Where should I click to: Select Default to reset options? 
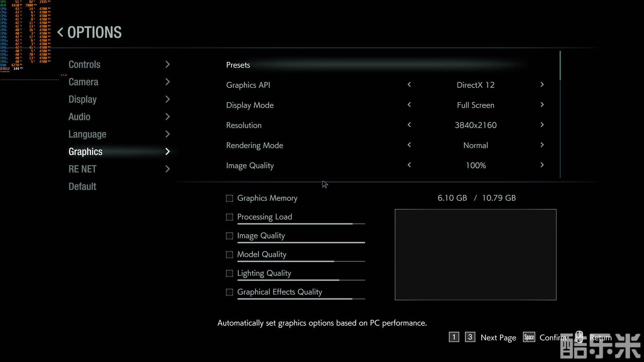pos(82,186)
